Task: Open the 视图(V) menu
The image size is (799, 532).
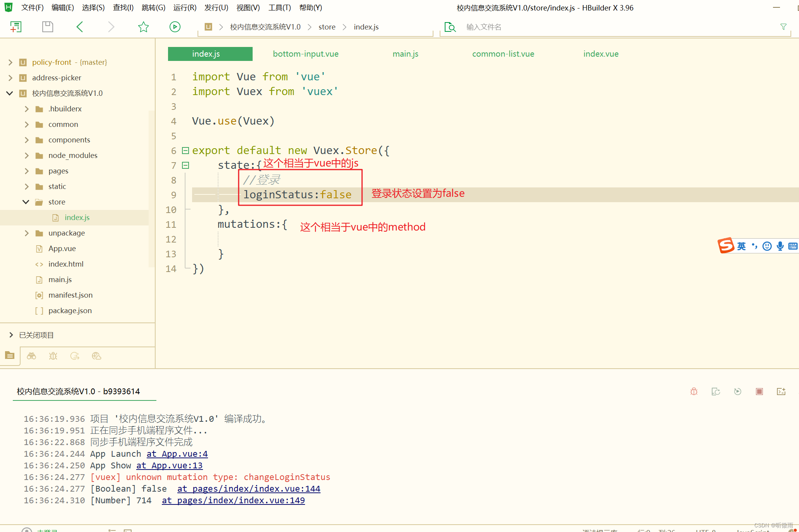Action: click(248, 8)
